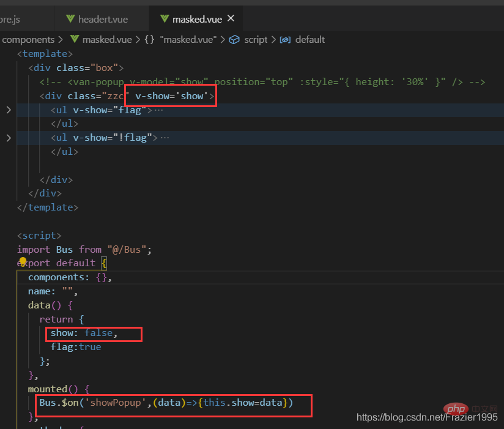
Task: Click the mounted() hook line
Action: tap(59, 389)
